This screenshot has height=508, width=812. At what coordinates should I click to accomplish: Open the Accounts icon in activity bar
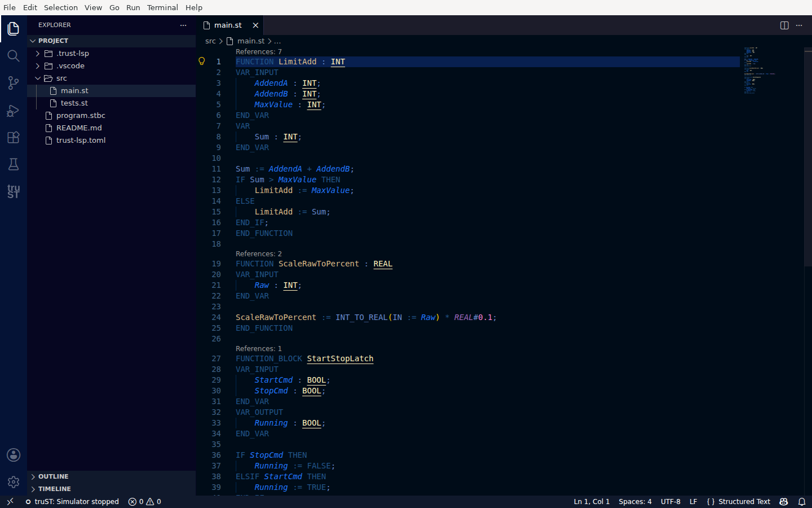14,455
